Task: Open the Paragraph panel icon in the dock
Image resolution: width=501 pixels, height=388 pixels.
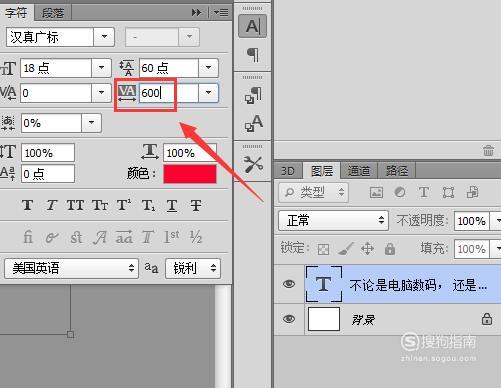Action: 253,54
